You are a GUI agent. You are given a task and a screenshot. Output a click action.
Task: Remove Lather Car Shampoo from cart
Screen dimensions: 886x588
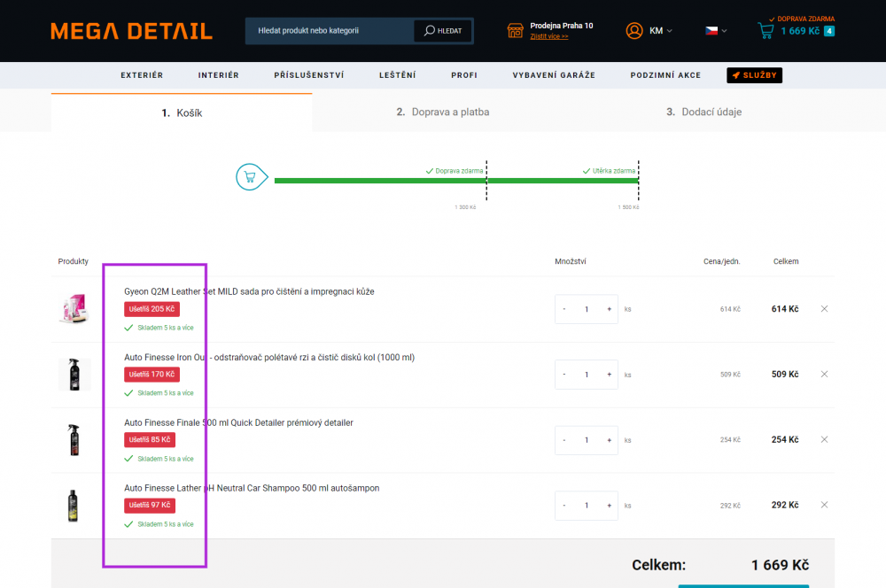point(824,505)
